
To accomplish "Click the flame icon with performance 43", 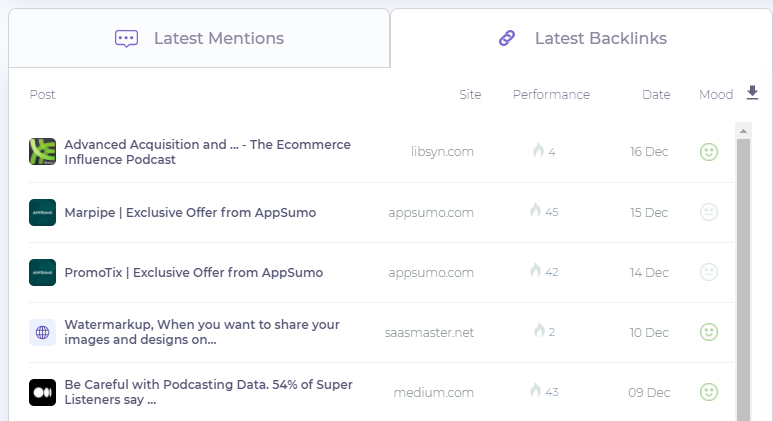I will [x=535, y=391].
